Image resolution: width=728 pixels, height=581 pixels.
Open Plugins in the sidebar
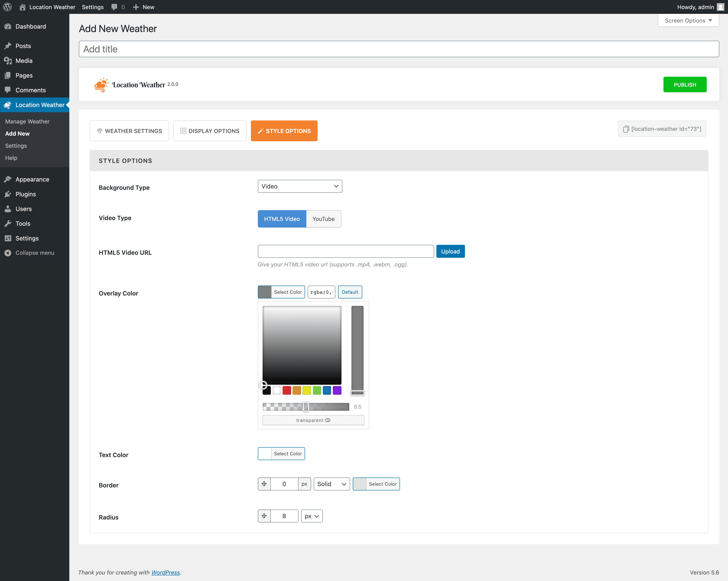pyautogui.click(x=34, y=194)
